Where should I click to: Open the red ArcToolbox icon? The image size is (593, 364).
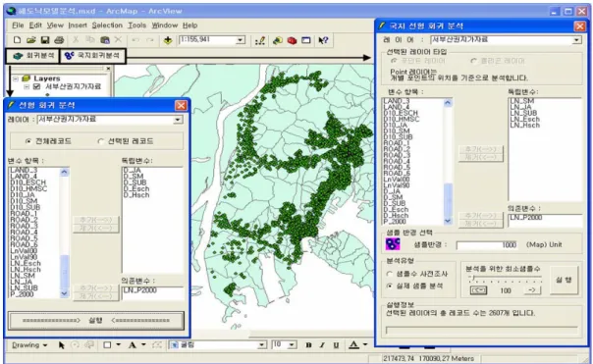[x=292, y=40]
